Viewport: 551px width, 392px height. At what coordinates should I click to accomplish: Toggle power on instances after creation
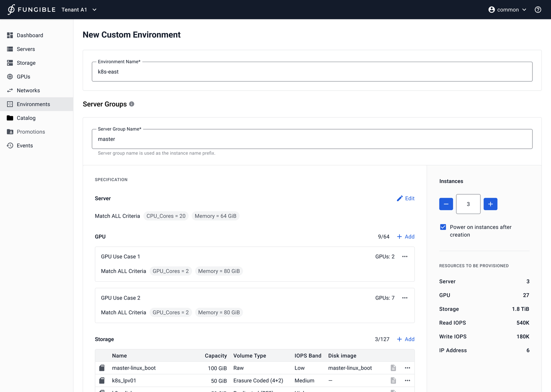(x=443, y=227)
